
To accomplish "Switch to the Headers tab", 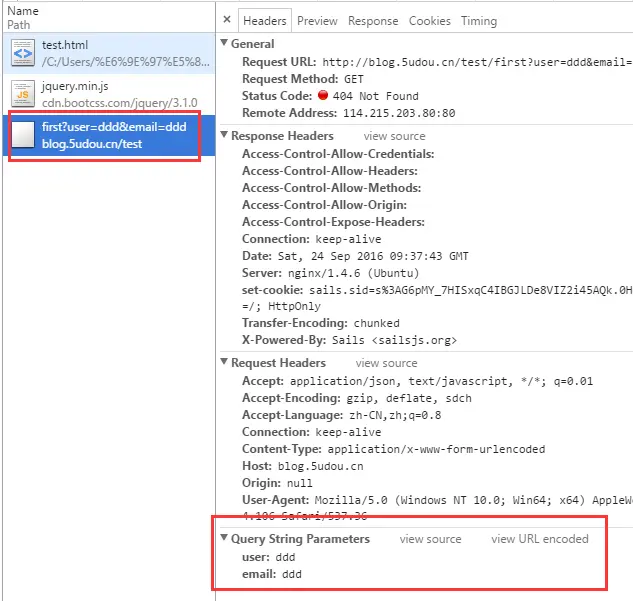I will (264, 21).
